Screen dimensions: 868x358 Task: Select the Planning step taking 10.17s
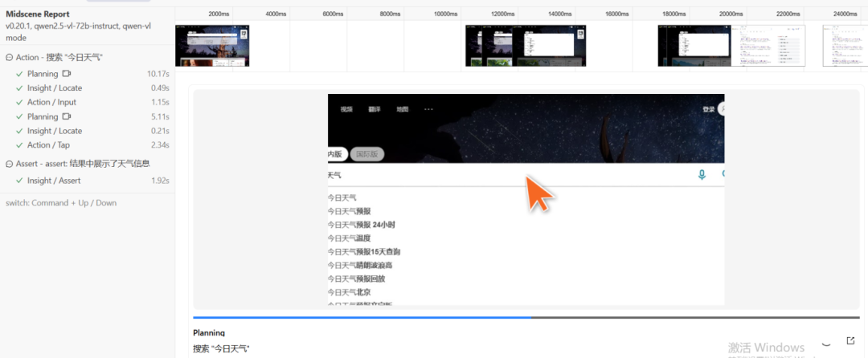point(88,74)
